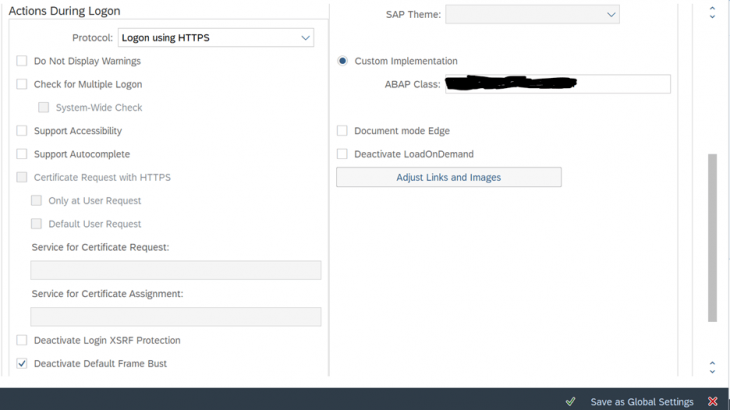Viewport: 730px width, 410px height.
Task: Click the green checkmark save icon
Action: pos(570,401)
